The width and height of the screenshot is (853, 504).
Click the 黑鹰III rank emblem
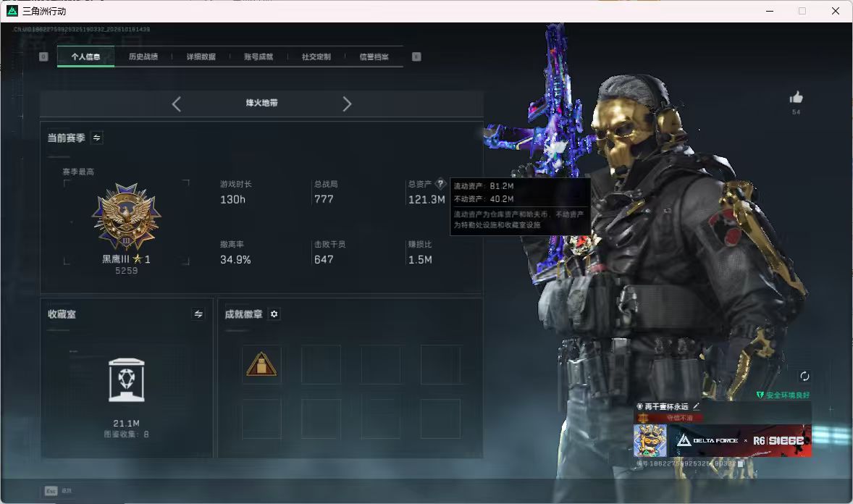point(126,217)
